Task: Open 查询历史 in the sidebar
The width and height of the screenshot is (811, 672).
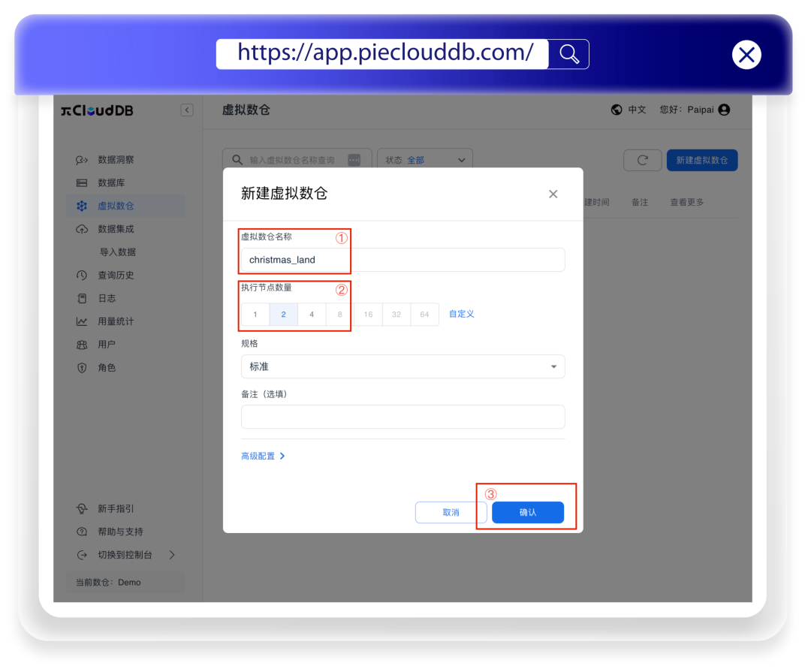Action: (x=116, y=276)
